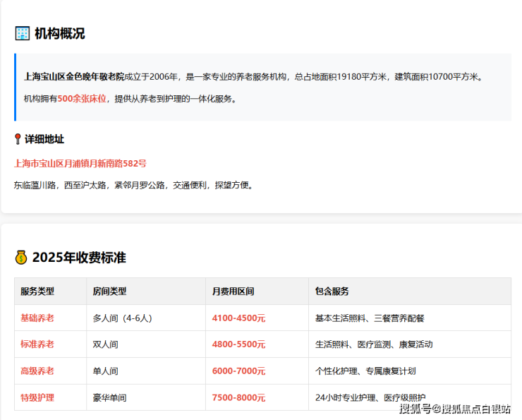The height and width of the screenshot is (420, 522).
Task: Click the 月费用区间 column header
Action: tap(233, 291)
